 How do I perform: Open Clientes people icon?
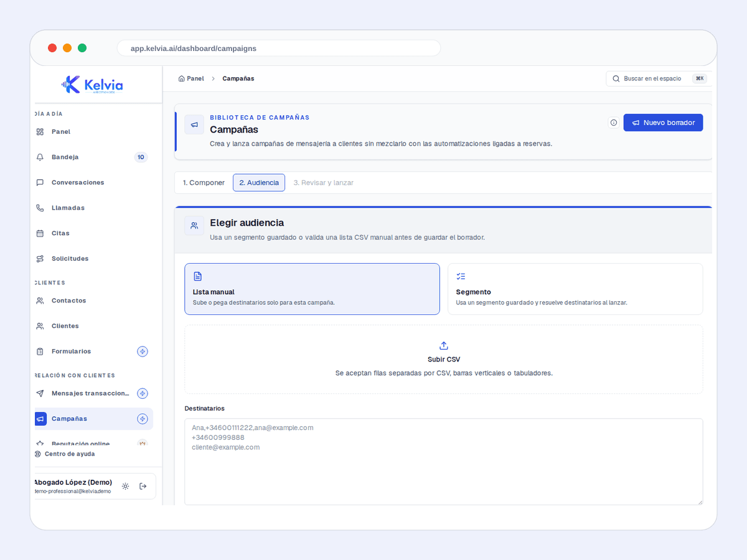click(40, 326)
